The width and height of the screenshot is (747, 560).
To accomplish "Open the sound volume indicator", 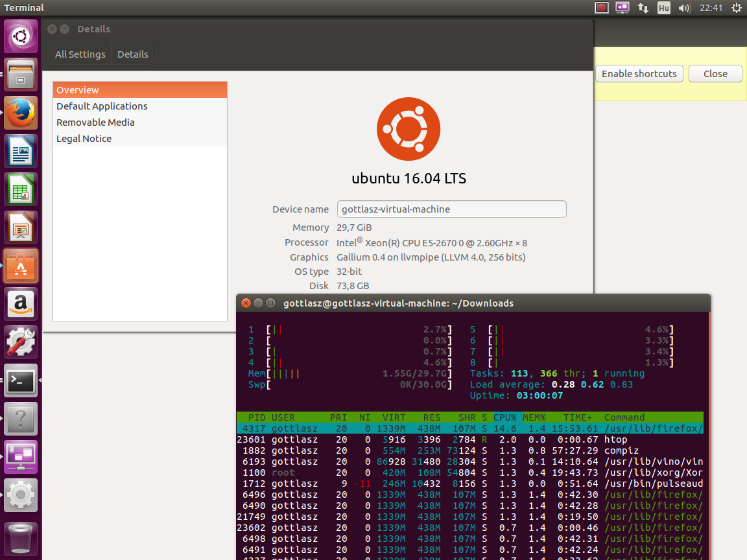I will coord(684,8).
